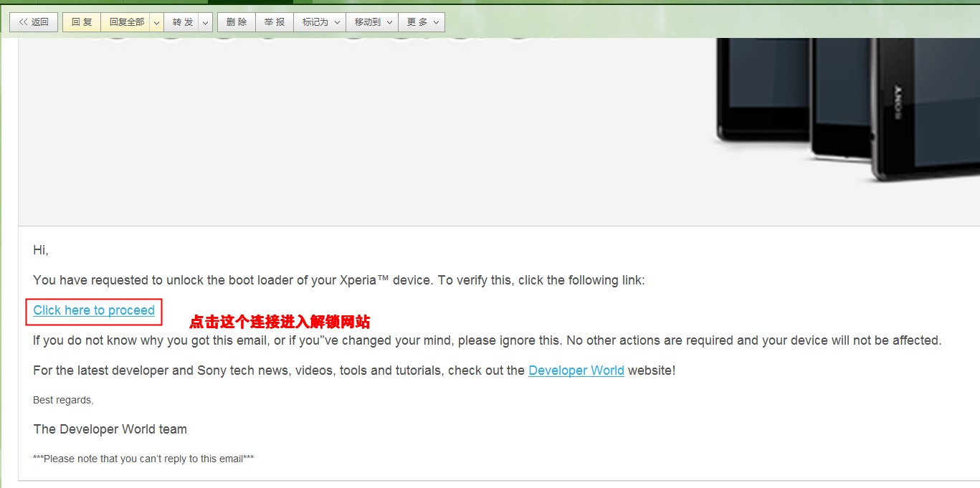
Task: Report the email using 举报
Action: (275, 22)
